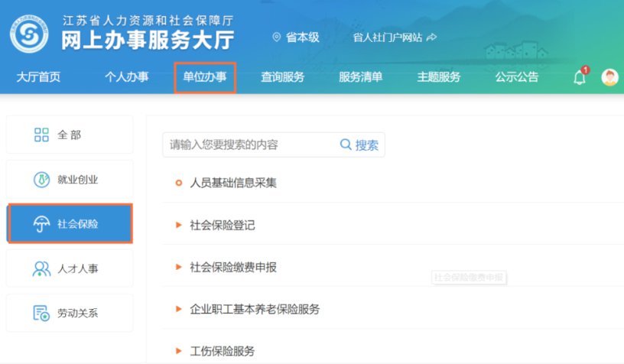Click the location pin icon beside 省本级
The height and width of the screenshot is (364, 624).
click(276, 37)
